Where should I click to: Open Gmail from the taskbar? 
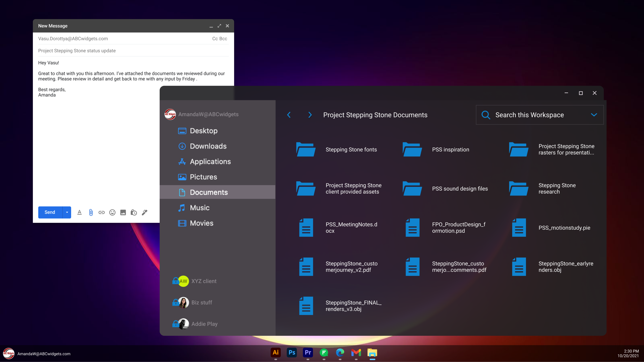356,353
